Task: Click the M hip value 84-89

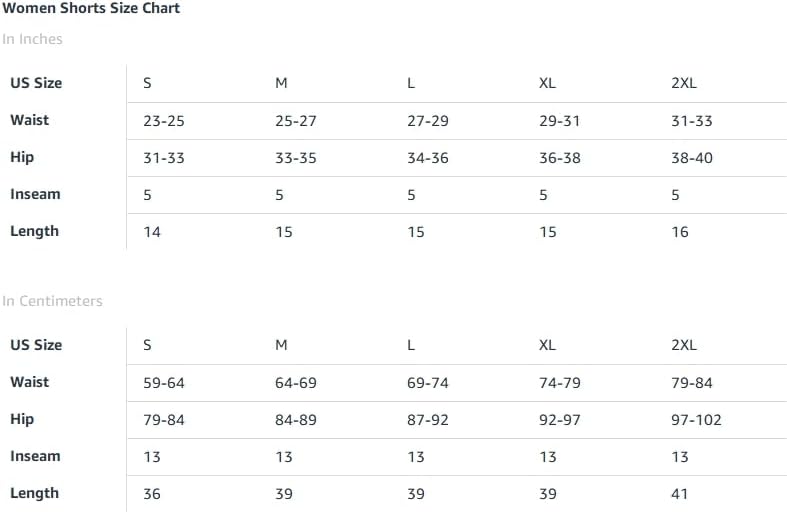Action: point(296,420)
